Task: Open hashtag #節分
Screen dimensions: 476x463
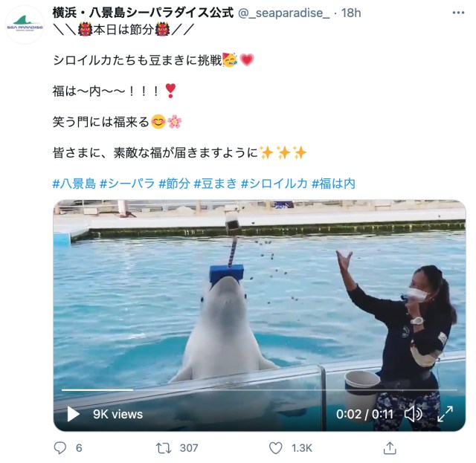Action: point(175,184)
